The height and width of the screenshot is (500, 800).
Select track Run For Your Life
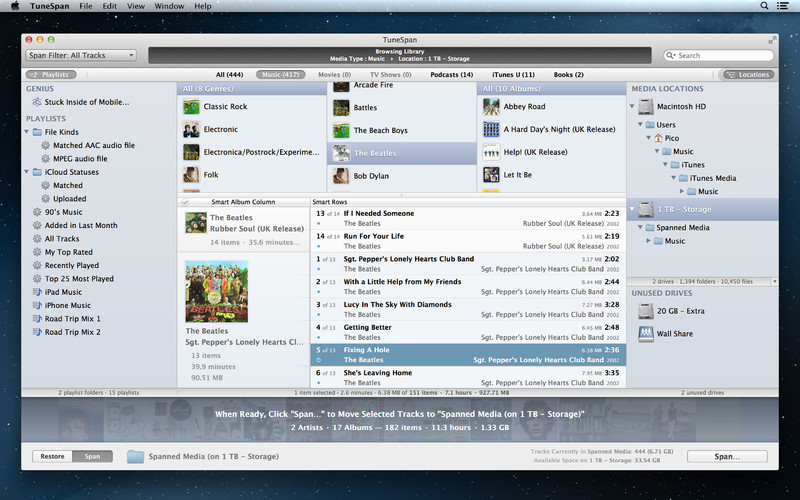tap(468, 241)
